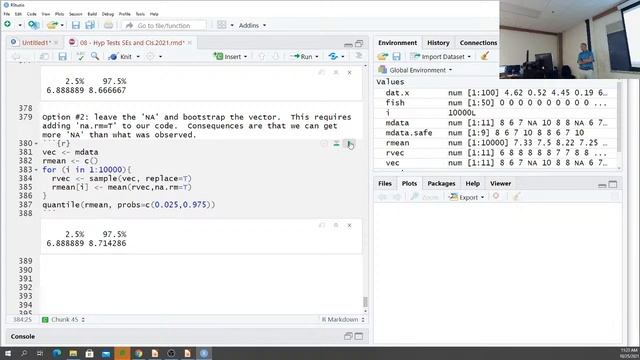Switch to the Connections tab
Screen dimensions: 640x360
(x=478, y=42)
